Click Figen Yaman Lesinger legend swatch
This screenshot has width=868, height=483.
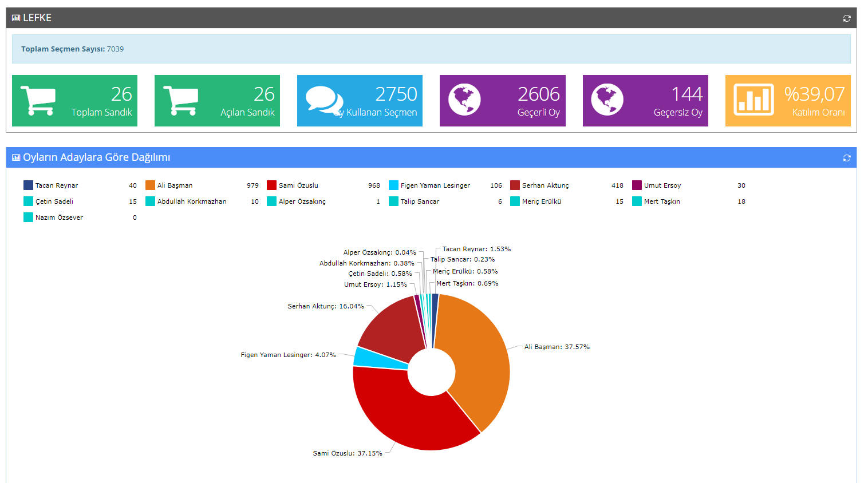(x=393, y=185)
